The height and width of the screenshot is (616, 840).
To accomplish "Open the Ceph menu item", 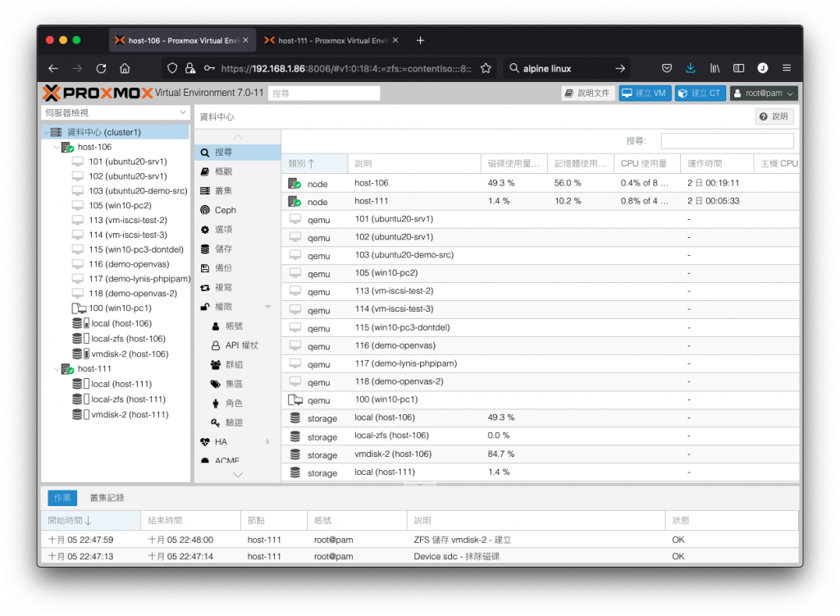I will [237, 210].
